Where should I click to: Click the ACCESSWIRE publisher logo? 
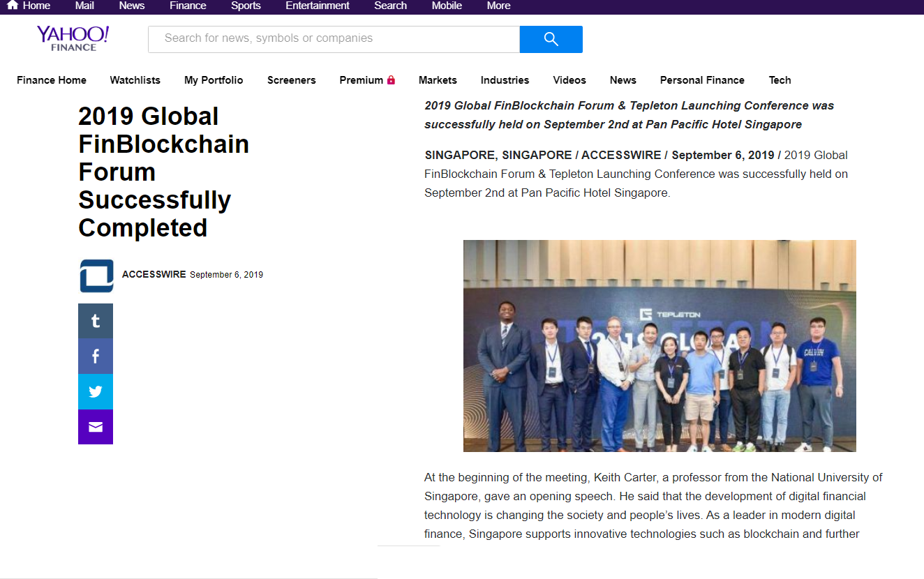coord(96,276)
